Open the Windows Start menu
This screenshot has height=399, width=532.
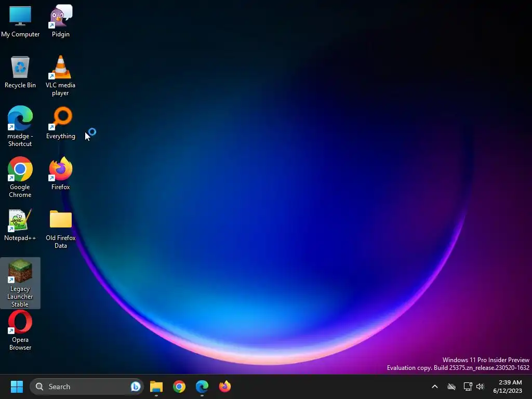[17, 387]
